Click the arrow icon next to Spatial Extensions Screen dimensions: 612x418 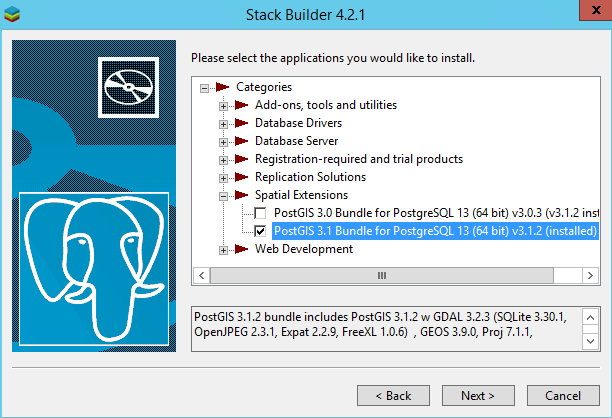242,194
